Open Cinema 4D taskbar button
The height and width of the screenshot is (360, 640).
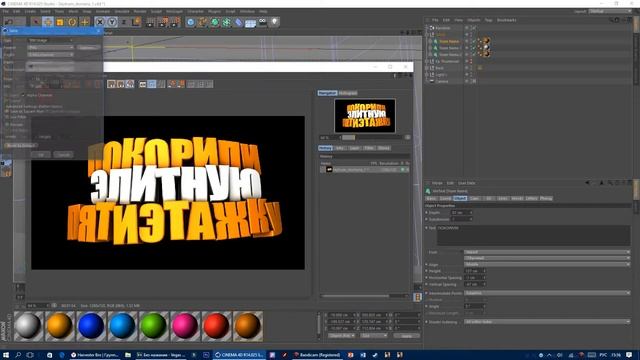coord(240,355)
